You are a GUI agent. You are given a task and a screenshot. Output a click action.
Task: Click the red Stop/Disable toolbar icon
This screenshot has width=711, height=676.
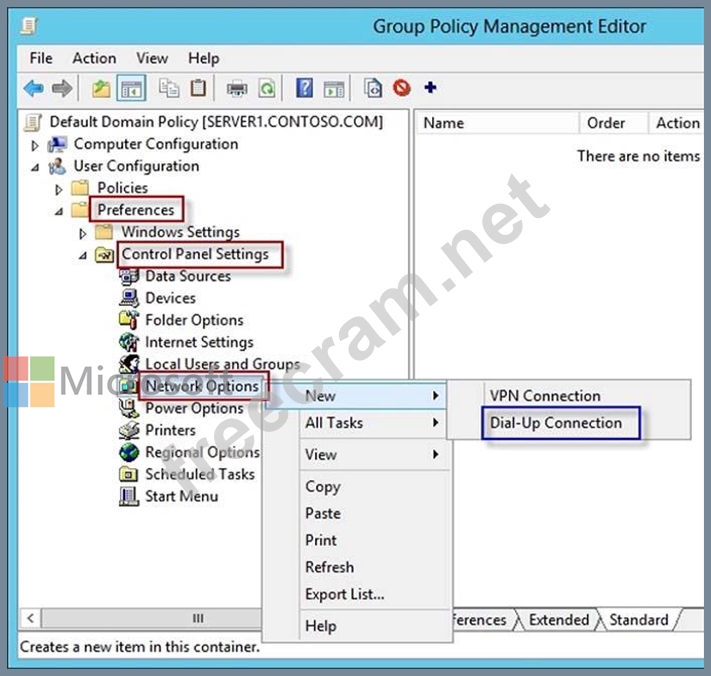pyautogui.click(x=402, y=88)
